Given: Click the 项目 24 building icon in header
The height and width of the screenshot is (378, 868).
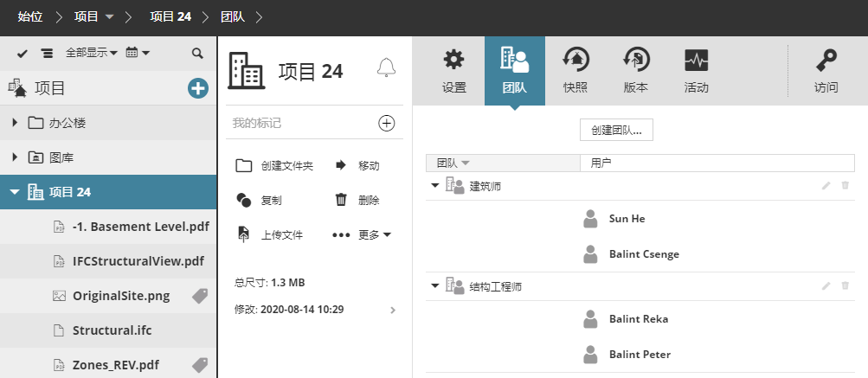Looking at the screenshot, I should tap(247, 71).
